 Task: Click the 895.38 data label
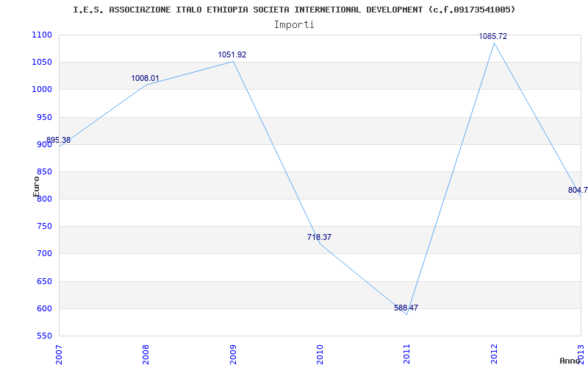58,141
